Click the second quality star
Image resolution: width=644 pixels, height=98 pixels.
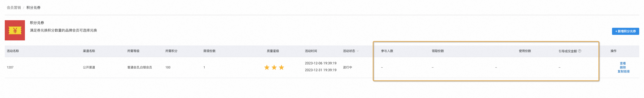point(274,67)
